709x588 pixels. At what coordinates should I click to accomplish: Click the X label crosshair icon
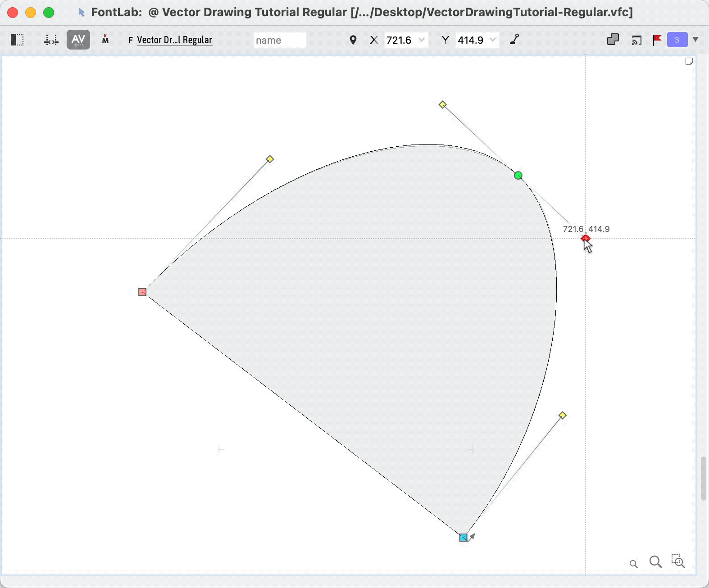(x=374, y=40)
